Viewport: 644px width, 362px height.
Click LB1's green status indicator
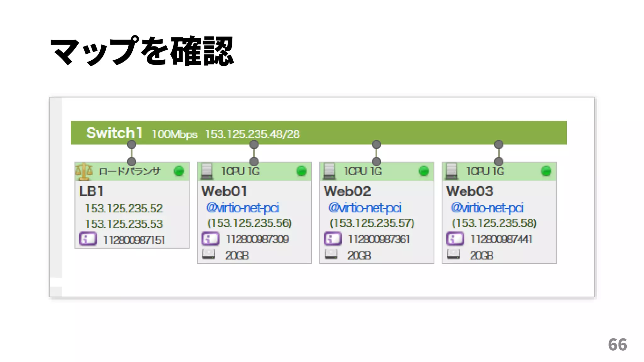(179, 171)
